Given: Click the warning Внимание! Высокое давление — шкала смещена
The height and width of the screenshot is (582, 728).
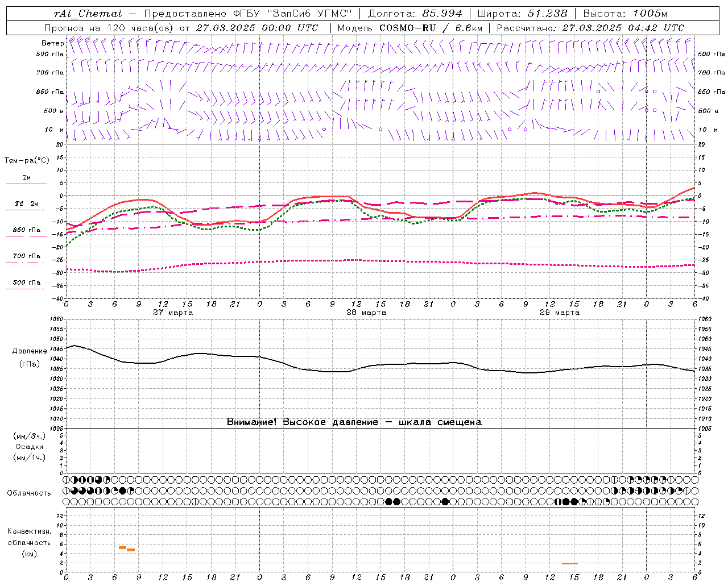Looking at the screenshot, I should click(354, 422).
